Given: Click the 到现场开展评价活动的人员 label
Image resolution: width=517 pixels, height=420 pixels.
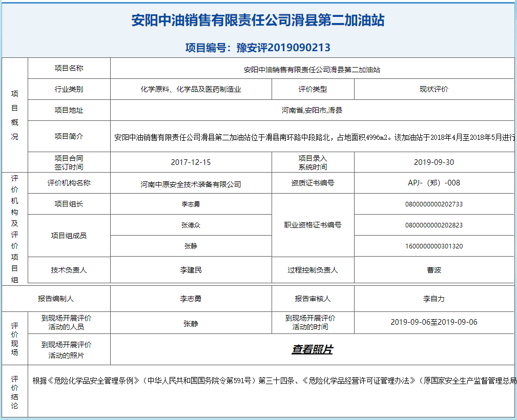Looking at the screenshot, I should [x=66, y=322].
